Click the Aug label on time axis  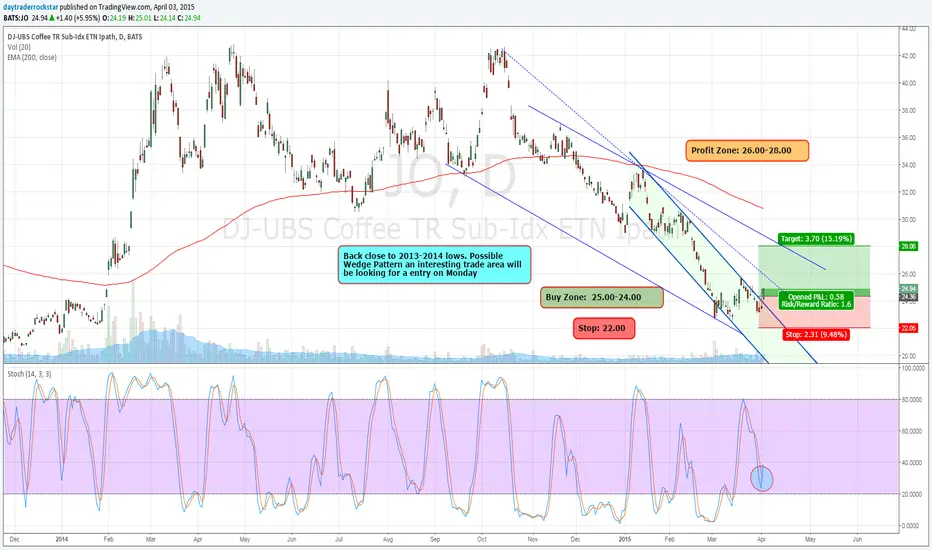[388, 539]
